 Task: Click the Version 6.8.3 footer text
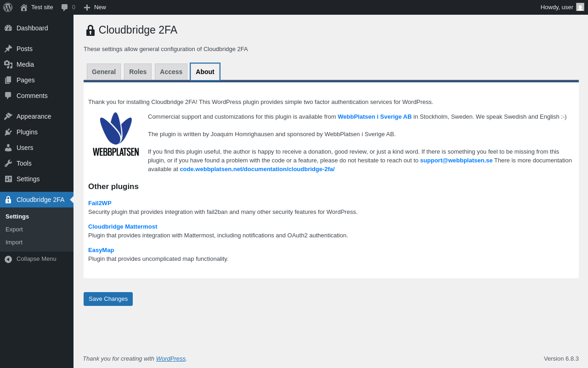[561, 359]
